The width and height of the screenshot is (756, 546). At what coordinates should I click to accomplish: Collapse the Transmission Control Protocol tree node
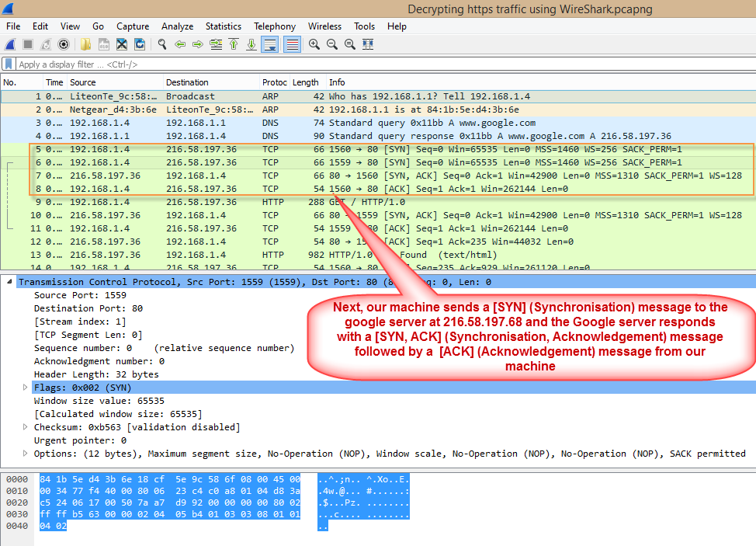coord(9,282)
